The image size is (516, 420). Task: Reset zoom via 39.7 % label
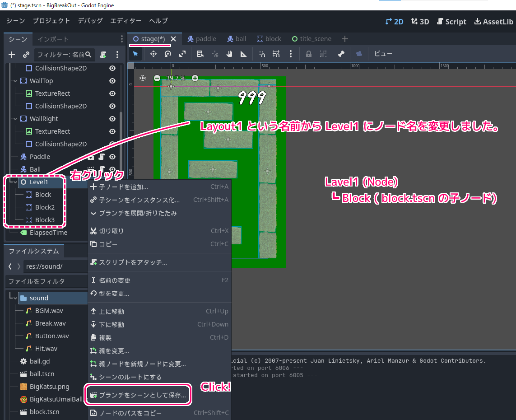[176, 78]
